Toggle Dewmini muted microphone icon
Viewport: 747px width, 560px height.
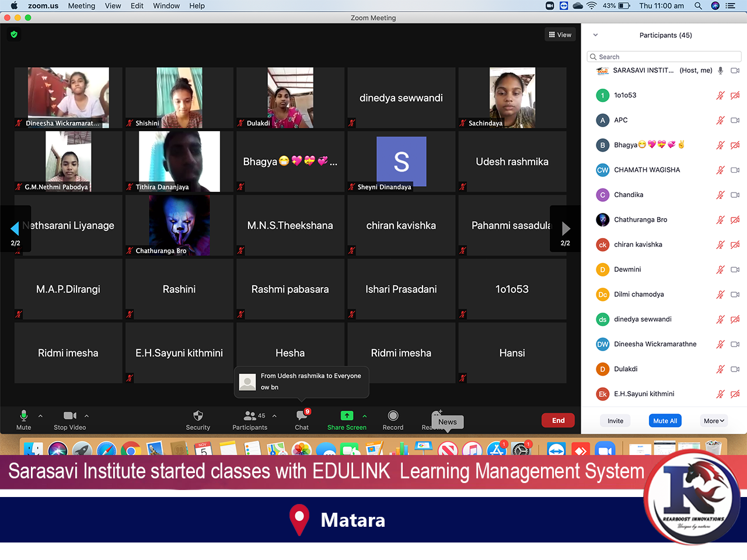[721, 269]
